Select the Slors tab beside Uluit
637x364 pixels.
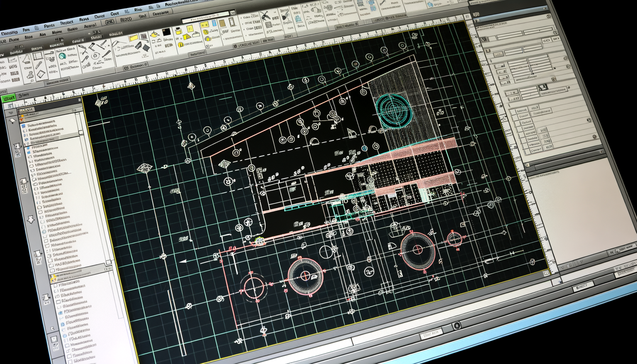[x=23, y=95]
